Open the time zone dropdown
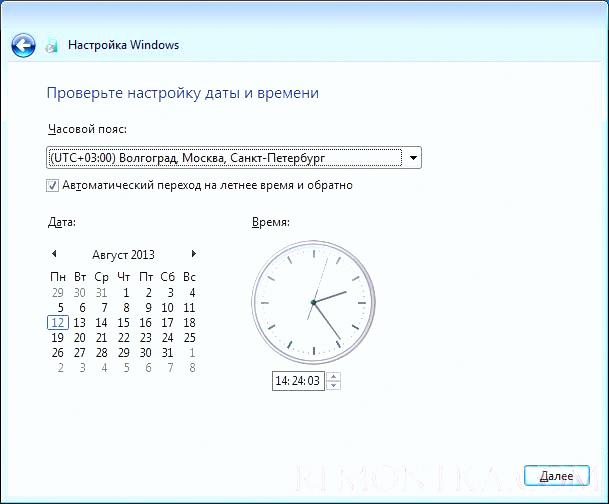This screenshot has height=504, width=609. pyautogui.click(x=413, y=158)
